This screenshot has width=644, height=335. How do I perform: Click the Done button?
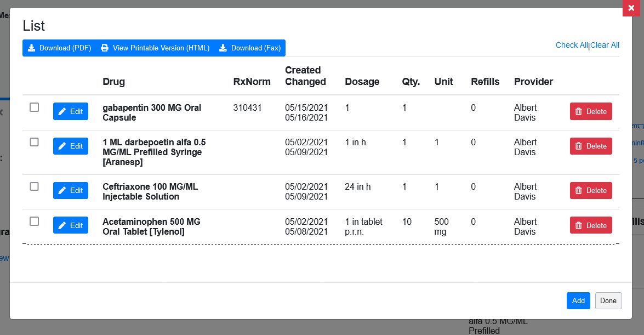click(608, 300)
